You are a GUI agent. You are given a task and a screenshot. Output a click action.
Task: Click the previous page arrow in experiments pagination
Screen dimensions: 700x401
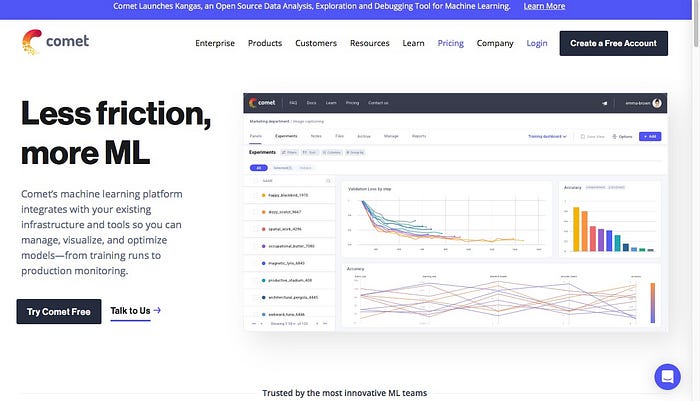pyautogui.click(x=262, y=323)
